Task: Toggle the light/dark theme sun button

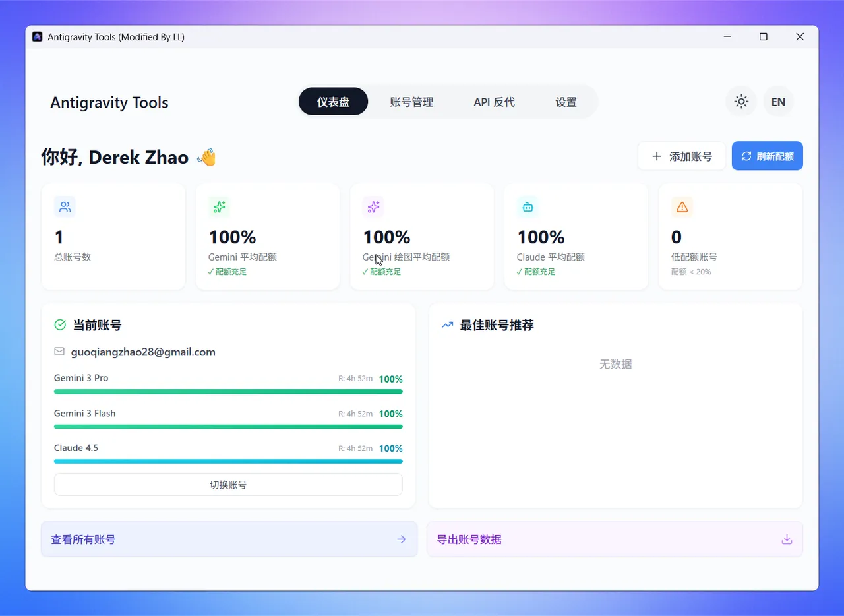Action: pyautogui.click(x=741, y=102)
